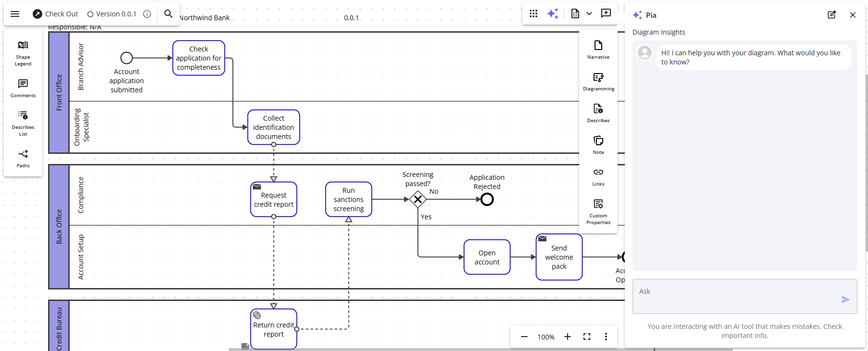868x351 pixels.
Task: Select the Return credit report task
Action: (274, 329)
